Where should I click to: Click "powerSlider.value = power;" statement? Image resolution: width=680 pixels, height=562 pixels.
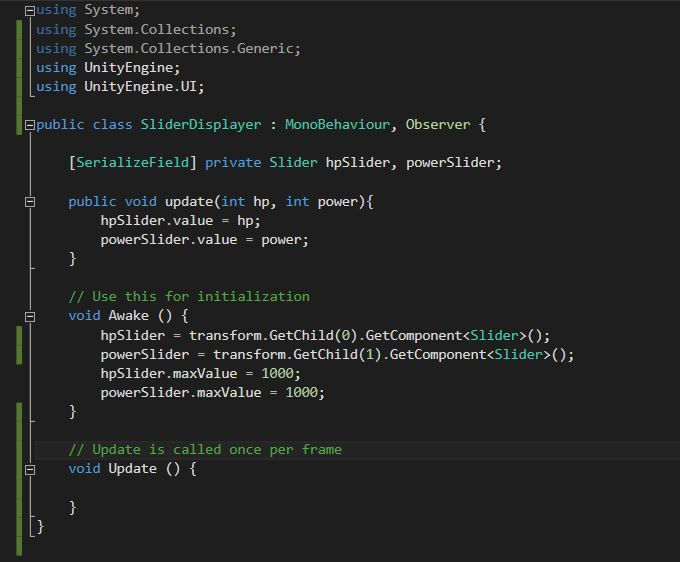click(x=205, y=240)
